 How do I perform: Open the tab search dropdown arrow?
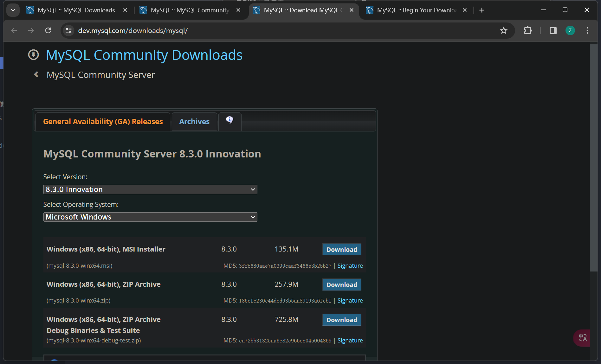[13, 10]
